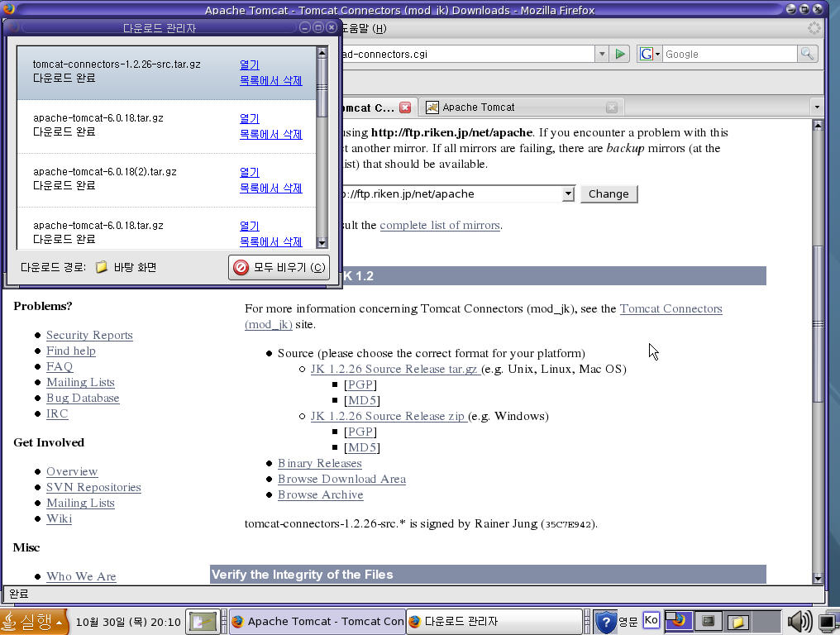Screen dimensions: 840x635
Task: Remove apache-tomcat-6.0.18(2).tar.gz from the list
Action: coord(270,188)
